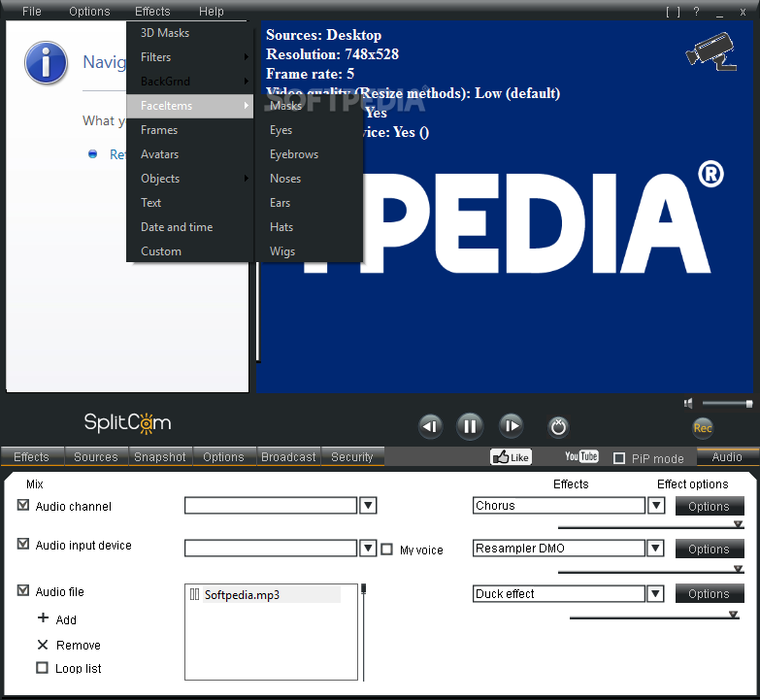Enable the PiP mode checkbox

pyautogui.click(x=619, y=458)
